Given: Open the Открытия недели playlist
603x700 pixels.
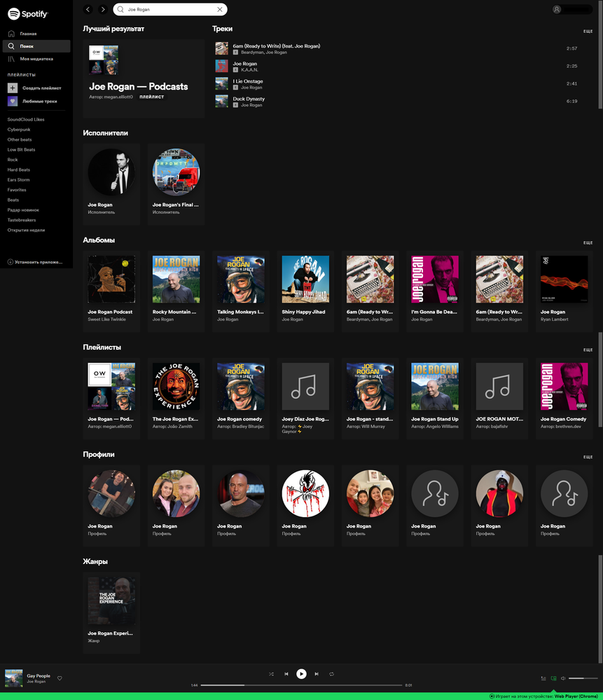Looking at the screenshot, I should 26,231.
